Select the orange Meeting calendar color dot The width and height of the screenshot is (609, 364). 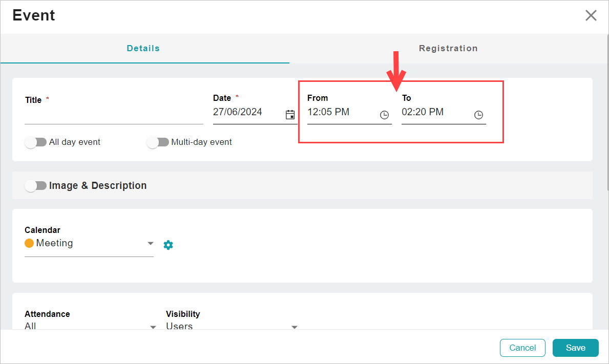[x=29, y=243]
